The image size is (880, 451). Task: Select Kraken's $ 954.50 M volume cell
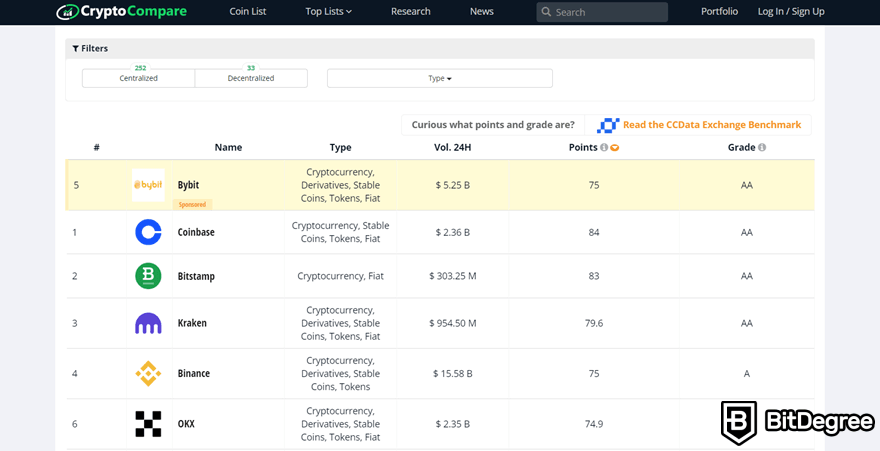click(x=452, y=323)
